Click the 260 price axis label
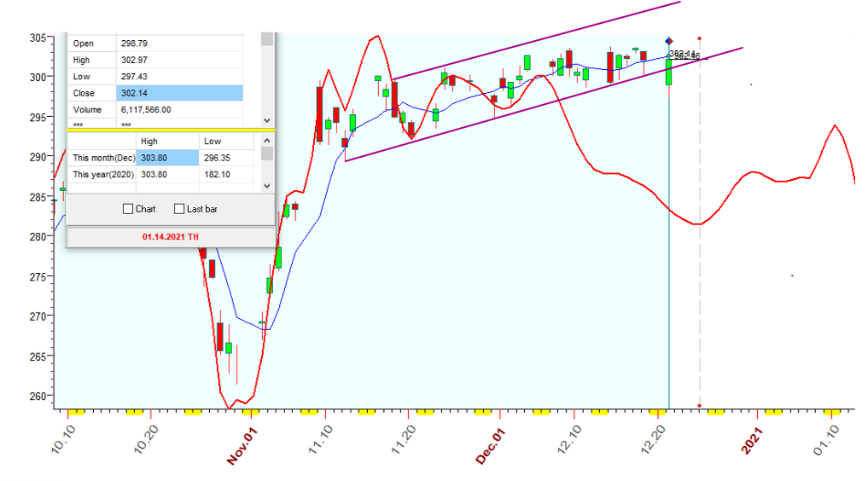This screenshot has height=481, width=868. [38, 396]
